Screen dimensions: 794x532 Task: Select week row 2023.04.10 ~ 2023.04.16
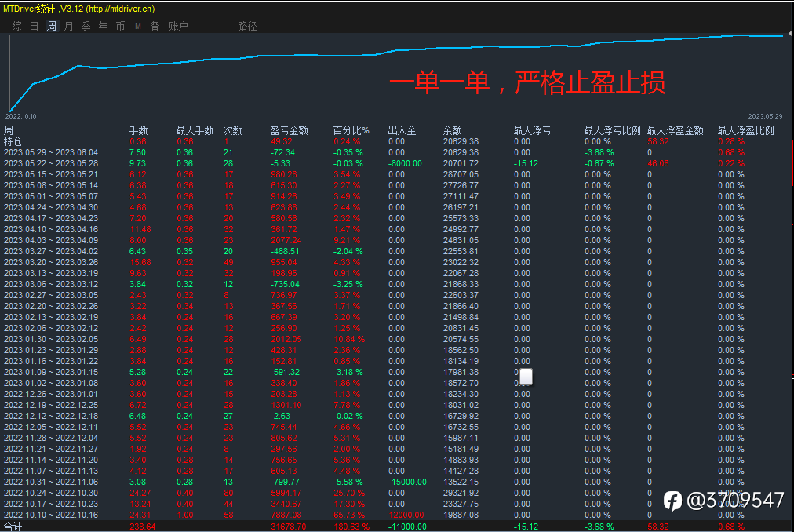397,230
